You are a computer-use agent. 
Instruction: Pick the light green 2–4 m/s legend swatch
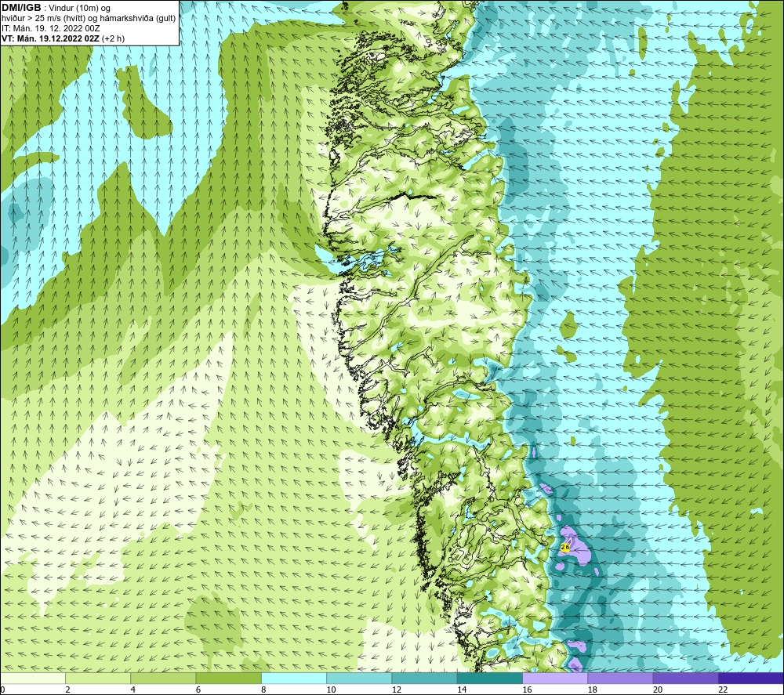pyautogui.click(x=98, y=678)
